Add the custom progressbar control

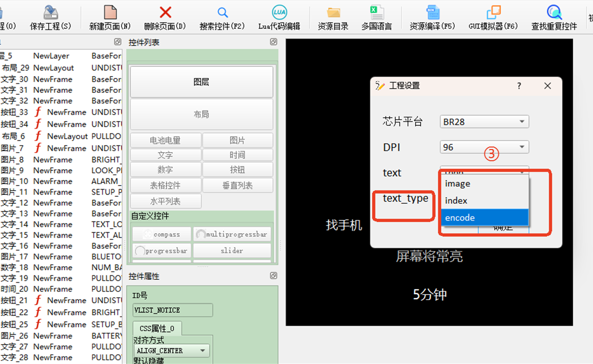[x=162, y=250]
